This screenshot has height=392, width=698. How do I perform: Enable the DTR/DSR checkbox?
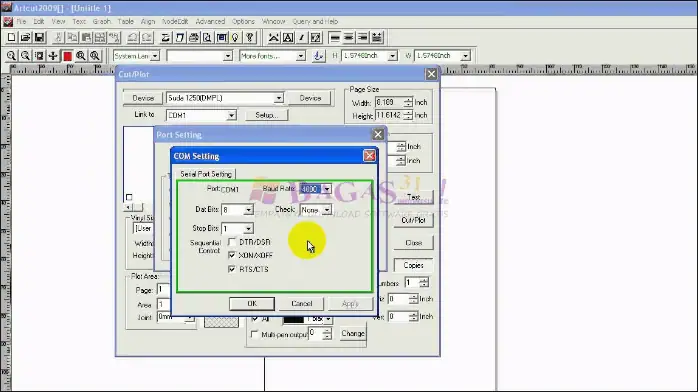click(231, 242)
